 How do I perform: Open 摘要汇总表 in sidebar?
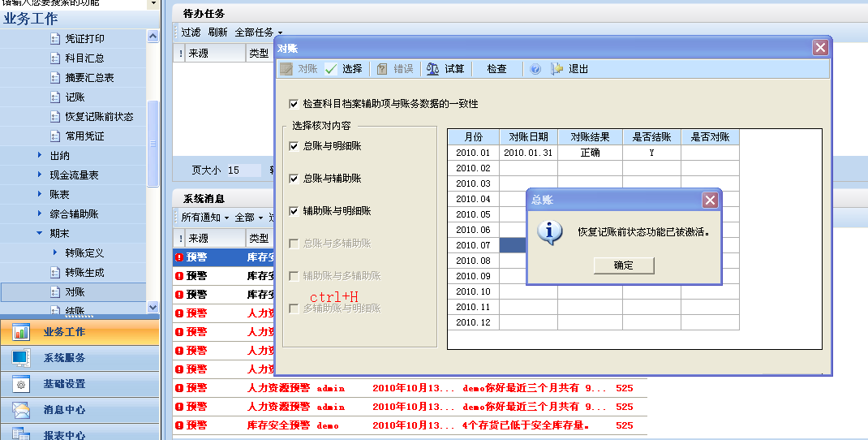coord(89,78)
